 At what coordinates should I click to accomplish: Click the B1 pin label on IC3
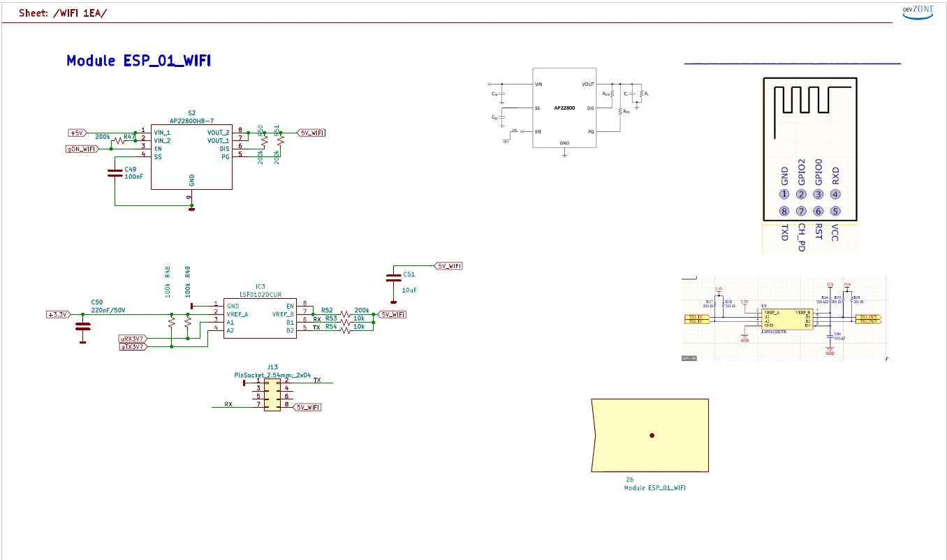290,323
